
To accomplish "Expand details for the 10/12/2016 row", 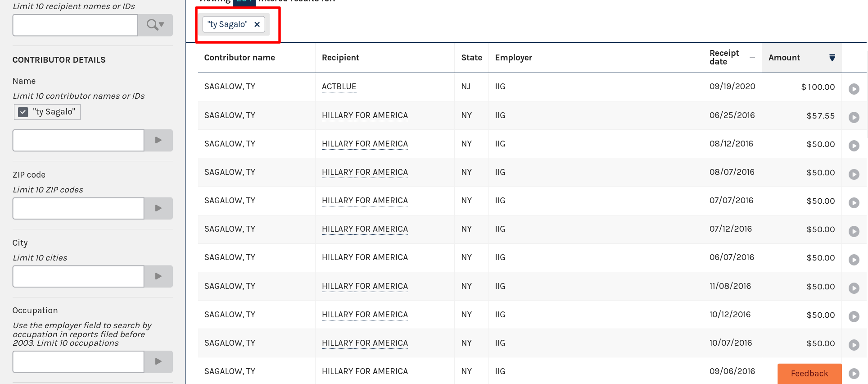I will pyautogui.click(x=854, y=316).
